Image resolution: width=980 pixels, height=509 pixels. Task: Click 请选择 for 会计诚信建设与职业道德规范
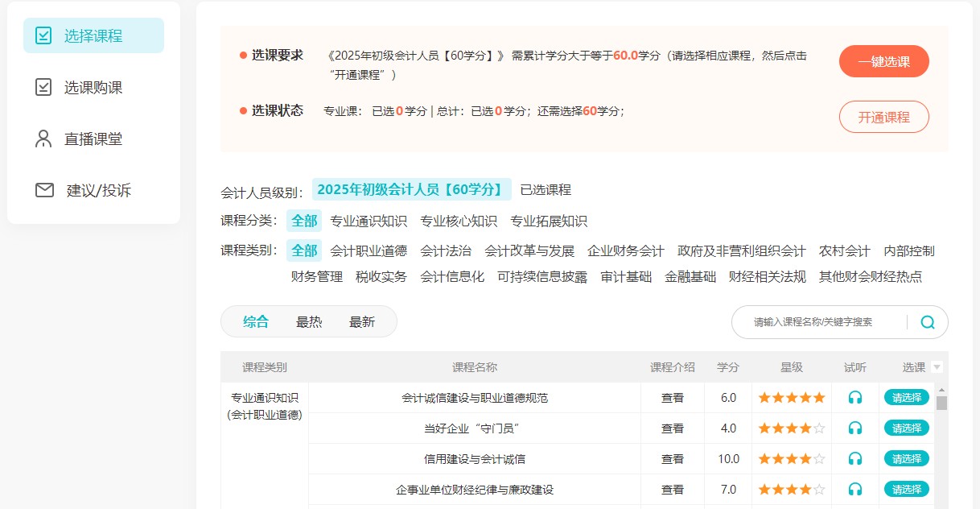(906, 397)
